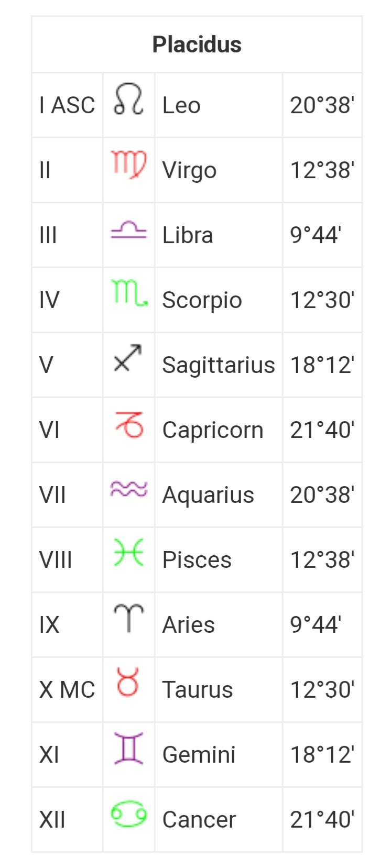
Task: Select the purple Libra scales icon
Action: click(x=128, y=230)
